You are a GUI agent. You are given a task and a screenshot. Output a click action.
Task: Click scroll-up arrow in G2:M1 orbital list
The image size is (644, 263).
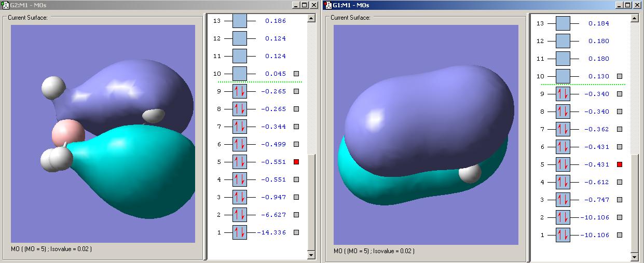311,18
